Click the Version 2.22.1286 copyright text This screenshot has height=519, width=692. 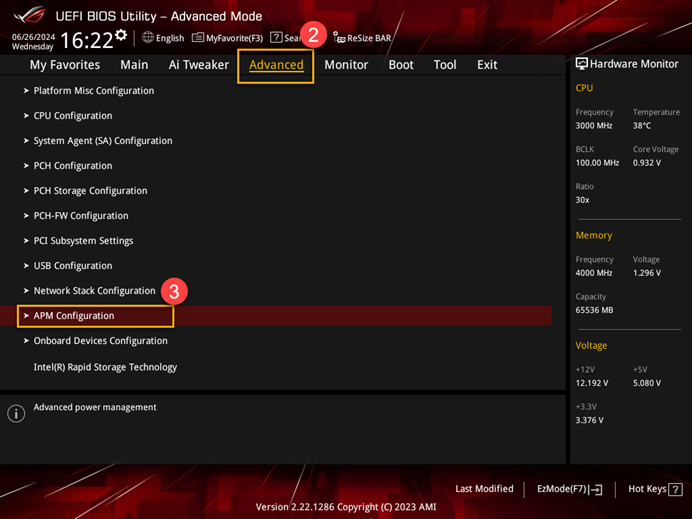pyautogui.click(x=346, y=507)
